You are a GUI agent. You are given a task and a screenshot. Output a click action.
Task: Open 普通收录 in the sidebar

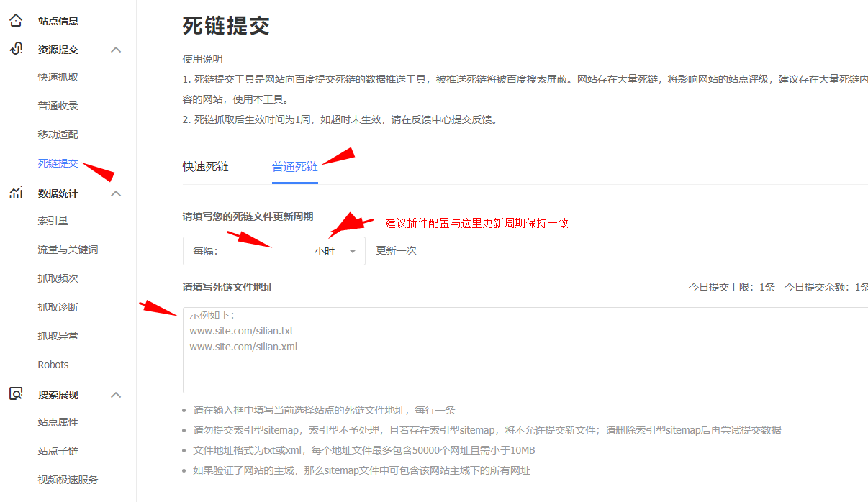tap(58, 106)
